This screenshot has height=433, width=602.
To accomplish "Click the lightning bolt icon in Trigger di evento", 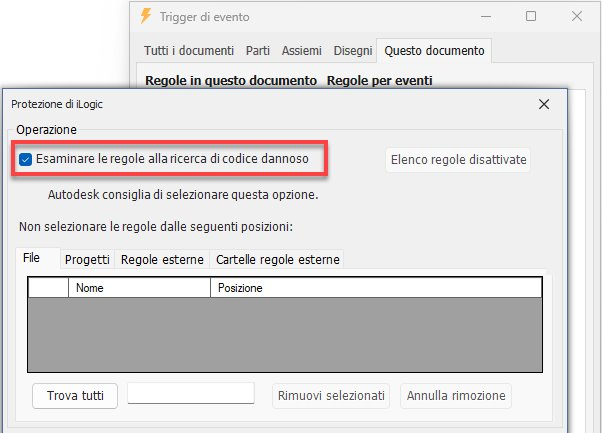I will (x=147, y=16).
